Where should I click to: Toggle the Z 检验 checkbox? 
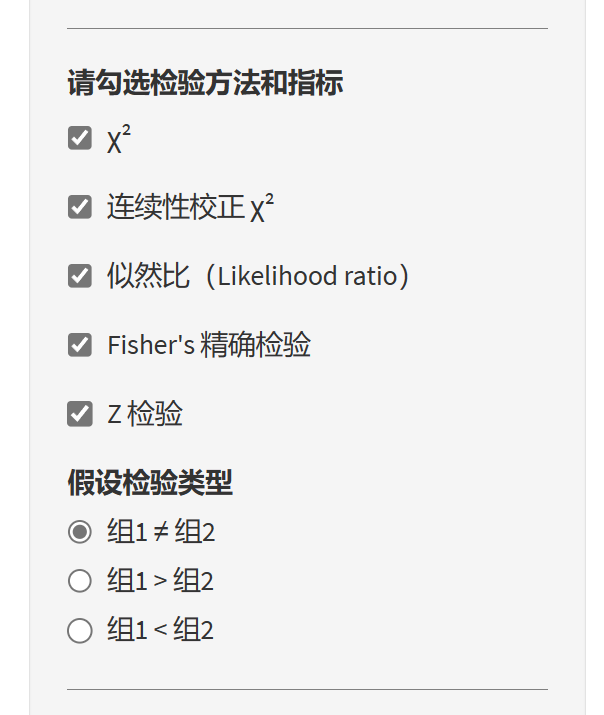pos(80,413)
